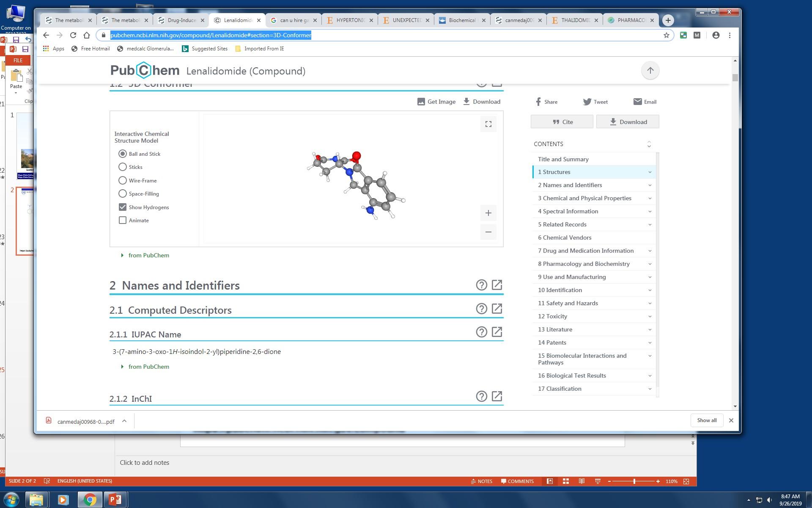Viewport: 812px width, 508px height.
Task: Expand 11 Safety and Hazards chevron
Action: pos(650,303)
